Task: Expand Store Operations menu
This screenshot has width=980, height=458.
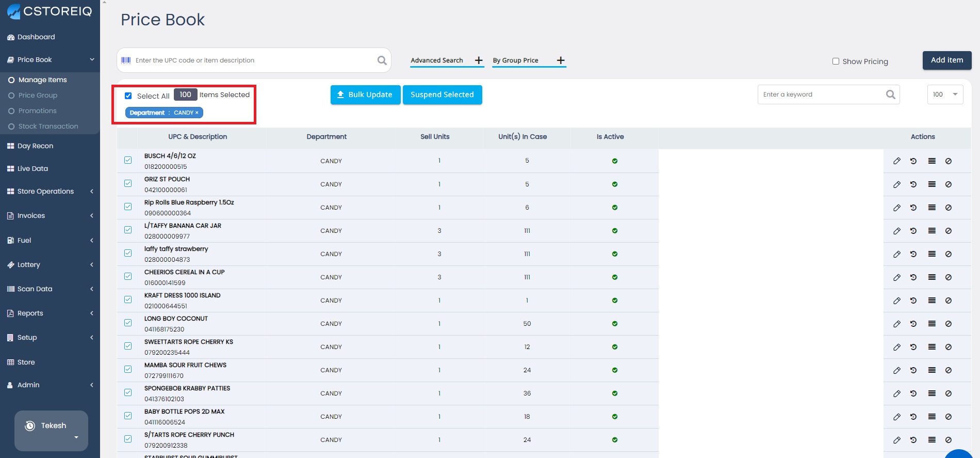Action: click(x=50, y=191)
